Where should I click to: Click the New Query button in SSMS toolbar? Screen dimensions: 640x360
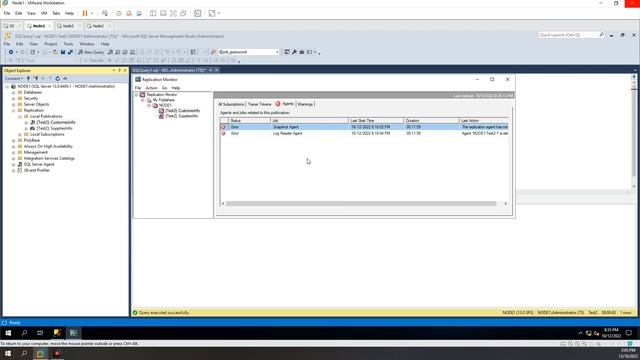[x=91, y=52]
